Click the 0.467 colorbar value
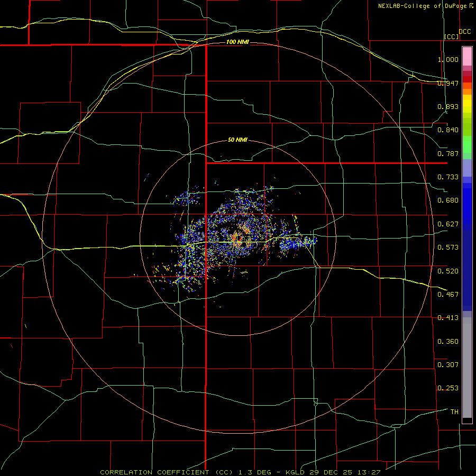The image size is (476, 476). 448,294
